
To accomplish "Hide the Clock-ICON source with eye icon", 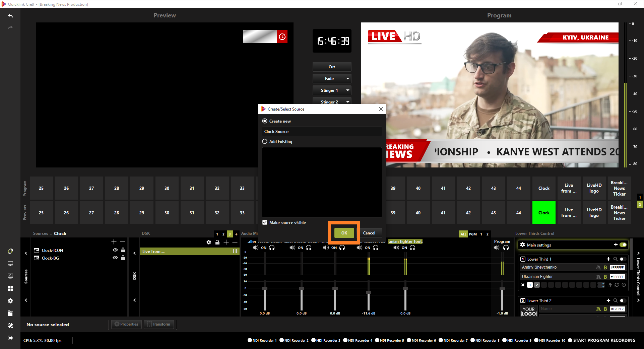I will click(115, 250).
